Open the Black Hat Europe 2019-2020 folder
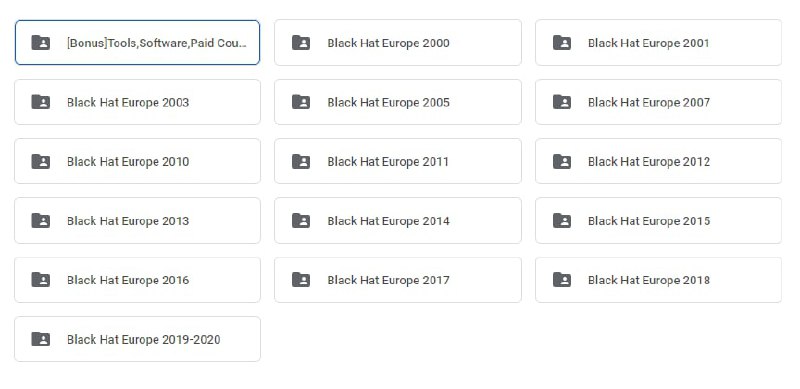Screen dimensions: 800x389 [x=137, y=339]
